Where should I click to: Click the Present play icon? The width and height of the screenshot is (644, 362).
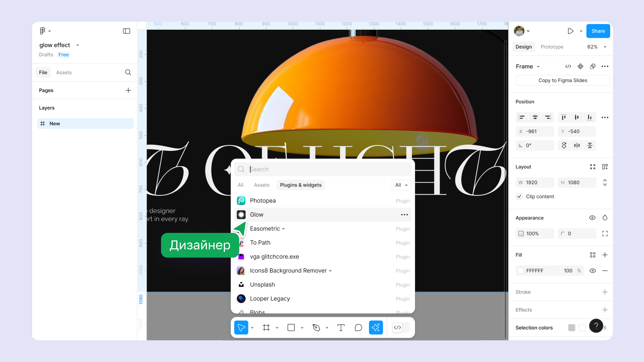(570, 31)
